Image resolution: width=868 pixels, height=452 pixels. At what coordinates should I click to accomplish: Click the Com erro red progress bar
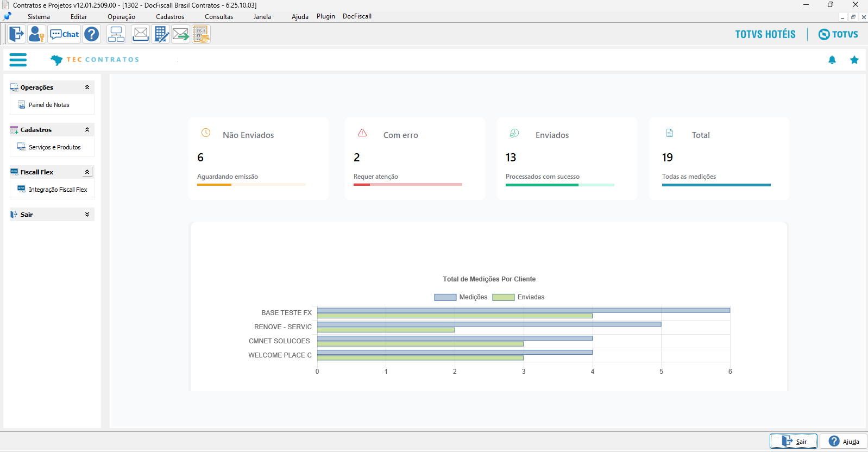click(x=408, y=185)
